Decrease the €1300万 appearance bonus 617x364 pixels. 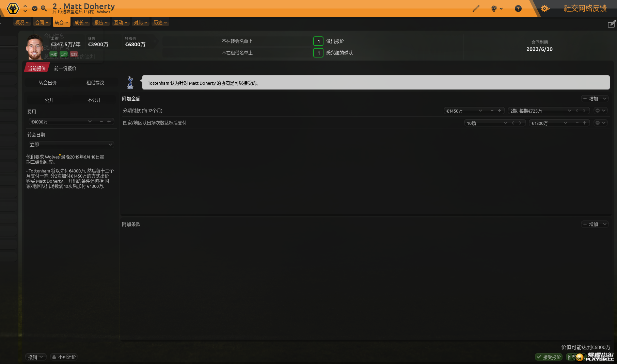(577, 123)
